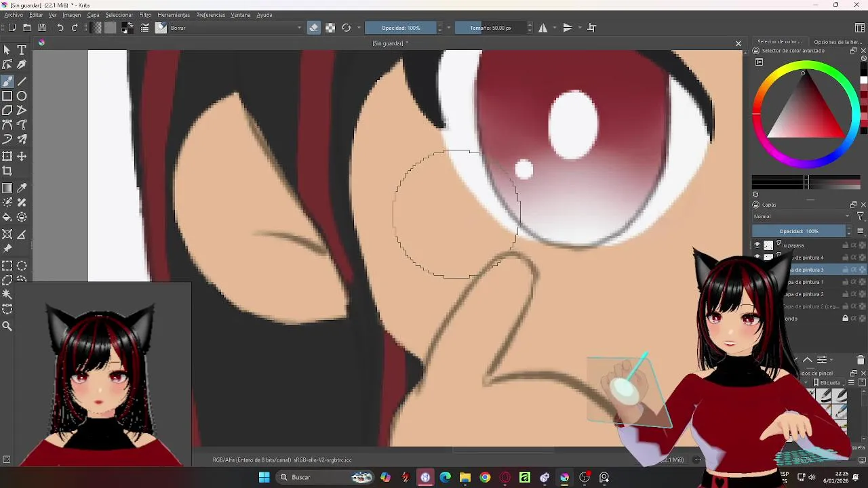Open the brush editor settings icon
Viewport: 868px width, 488px height.
tap(145, 28)
